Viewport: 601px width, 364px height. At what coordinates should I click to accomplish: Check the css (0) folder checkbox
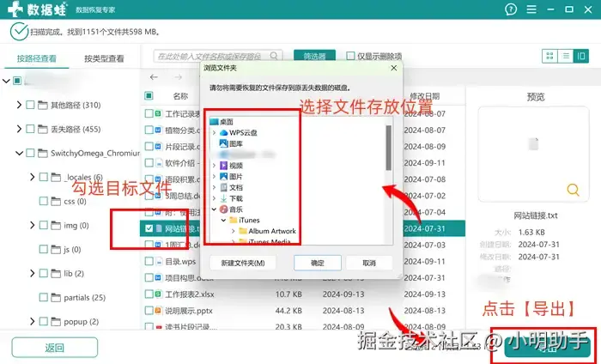[x=44, y=201]
